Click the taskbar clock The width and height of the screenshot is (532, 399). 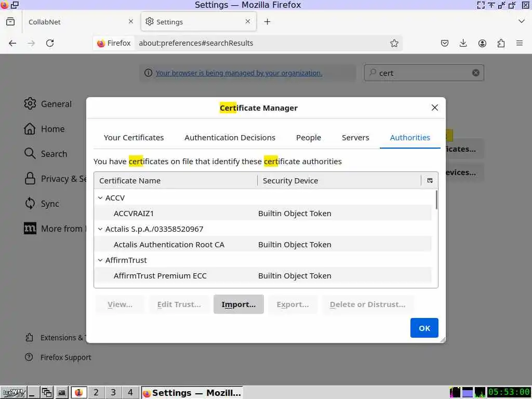coord(509,392)
